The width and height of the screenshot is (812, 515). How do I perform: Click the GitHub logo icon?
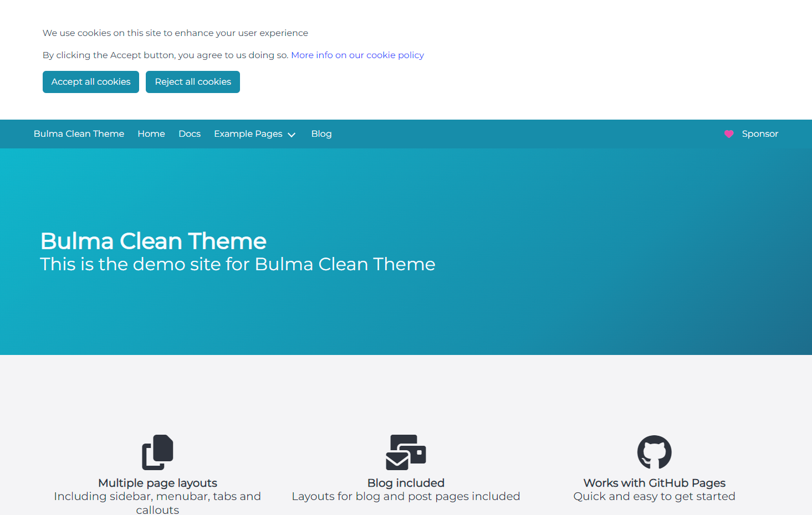click(x=654, y=452)
